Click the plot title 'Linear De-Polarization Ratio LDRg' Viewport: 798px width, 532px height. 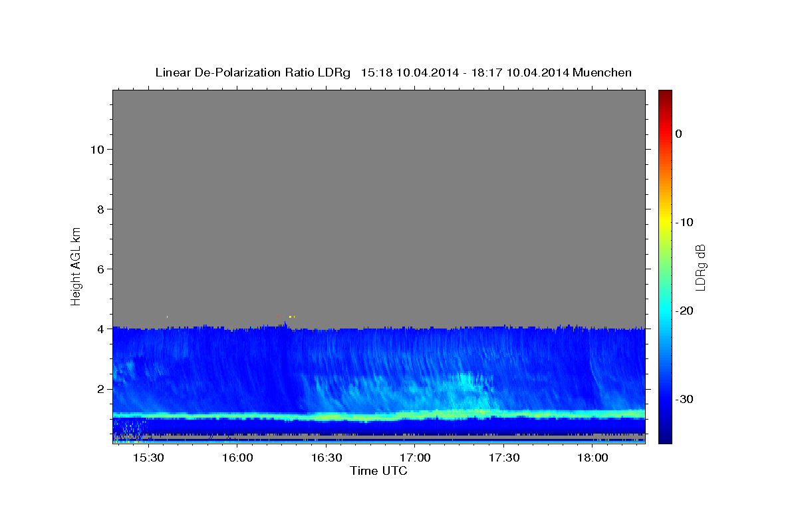pyautogui.click(x=253, y=72)
